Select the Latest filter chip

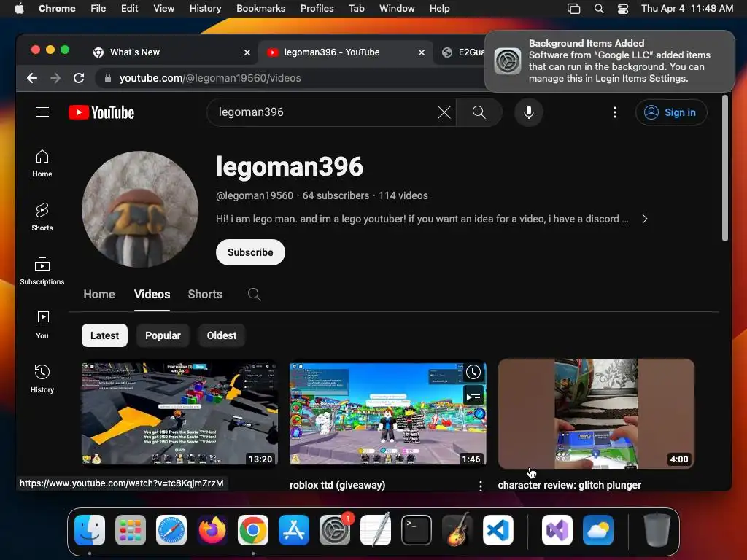104,335
